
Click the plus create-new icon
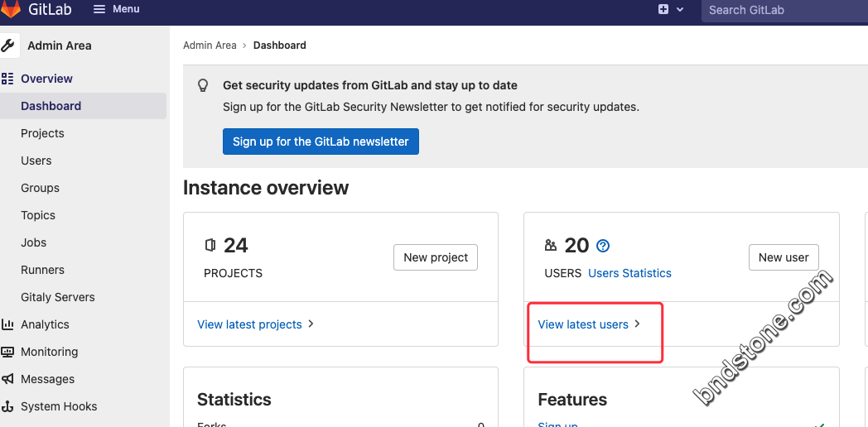click(x=663, y=9)
